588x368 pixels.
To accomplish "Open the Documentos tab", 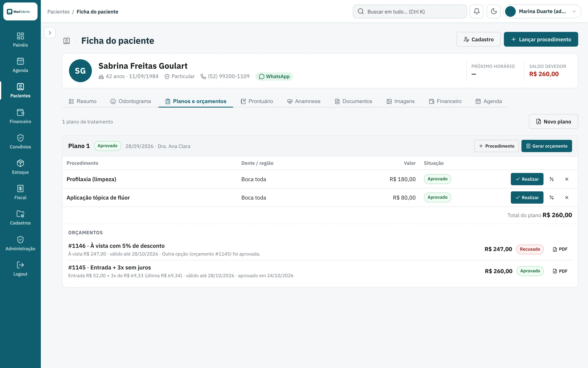I will click(354, 101).
